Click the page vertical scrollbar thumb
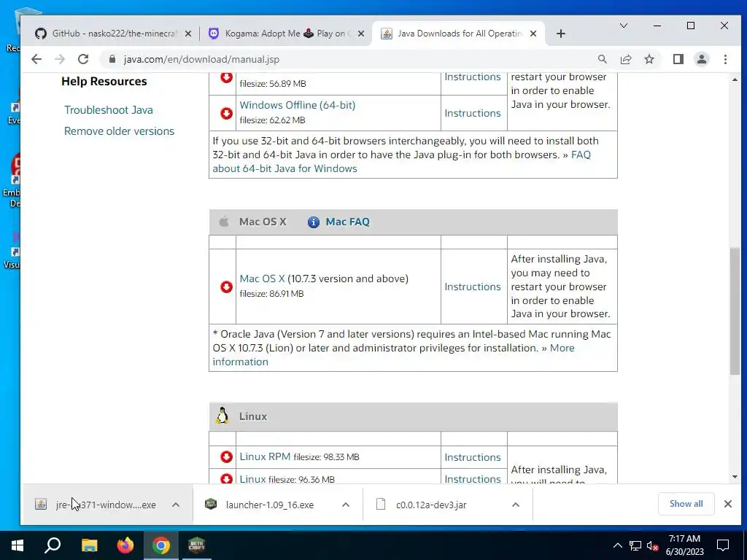 click(x=735, y=311)
